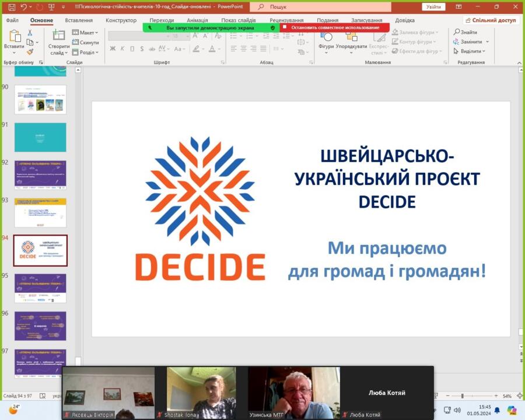Click the volume speaker icon in tray
525x420 pixels.
point(457,410)
